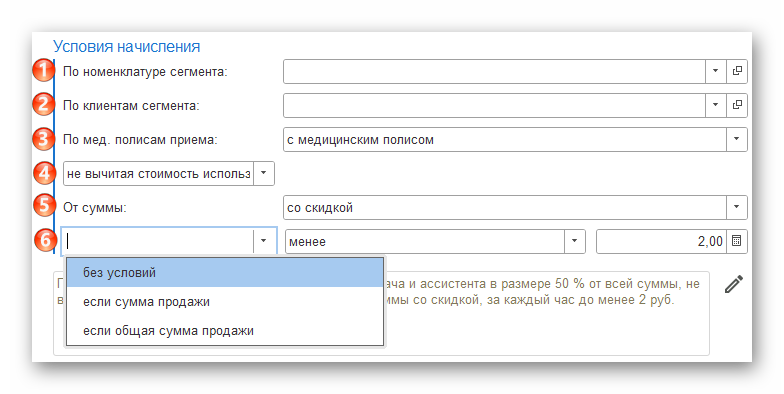Open the менее comparison dropdown arrow
The width and height of the screenshot is (784, 394).
[574, 242]
